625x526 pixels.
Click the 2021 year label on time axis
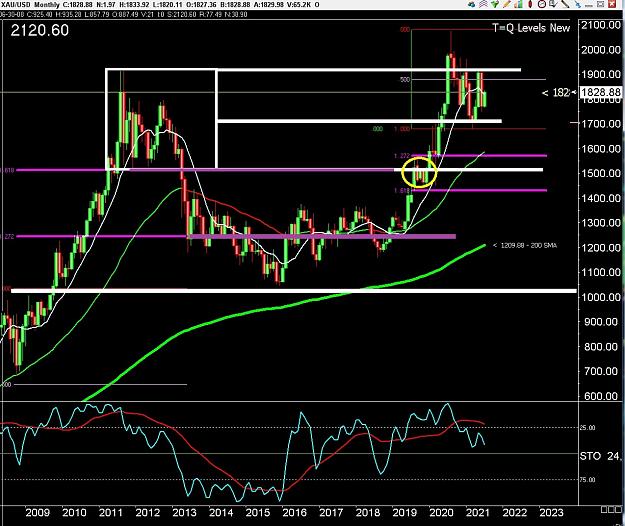478,512
